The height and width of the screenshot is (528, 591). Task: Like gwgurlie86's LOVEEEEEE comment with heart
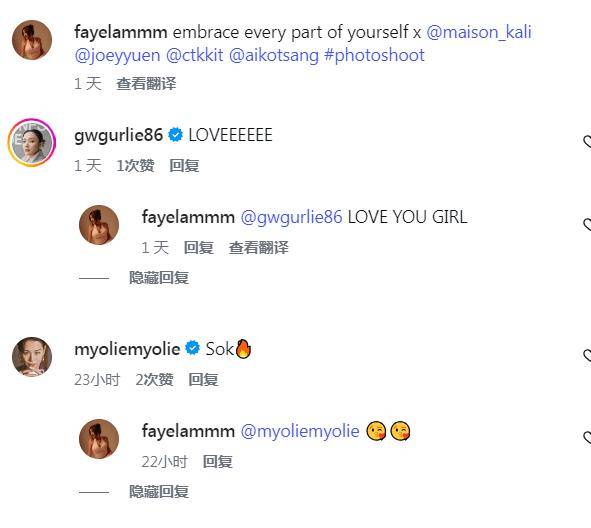coord(587,142)
